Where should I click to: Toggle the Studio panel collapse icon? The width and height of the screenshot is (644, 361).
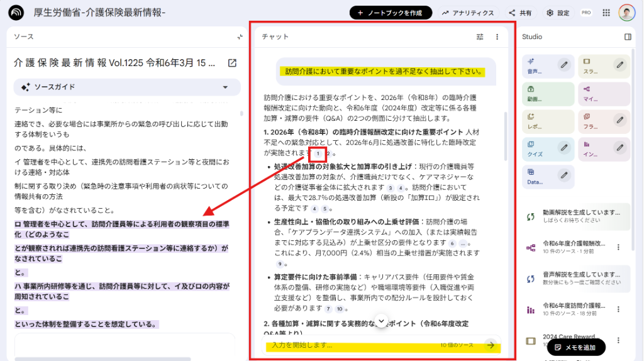tap(628, 37)
